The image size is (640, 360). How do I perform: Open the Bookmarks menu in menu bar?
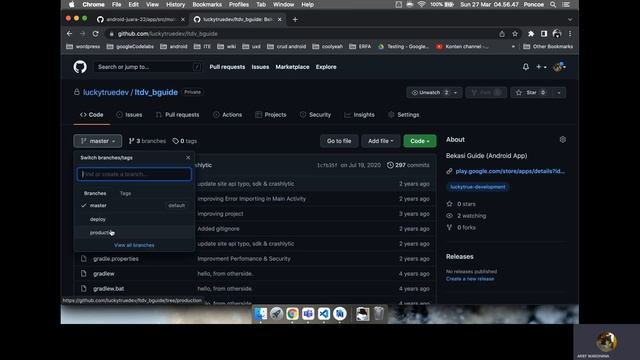coord(207,4)
